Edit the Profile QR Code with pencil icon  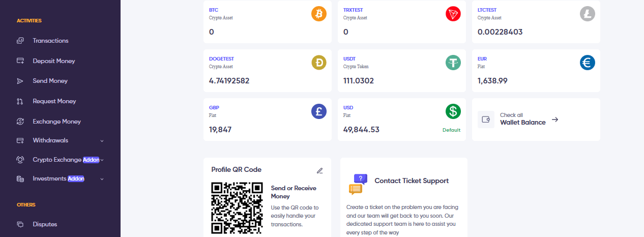(x=319, y=170)
